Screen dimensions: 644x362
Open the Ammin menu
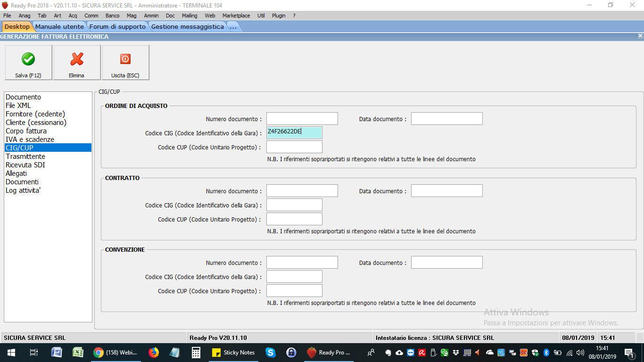click(151, 16)
